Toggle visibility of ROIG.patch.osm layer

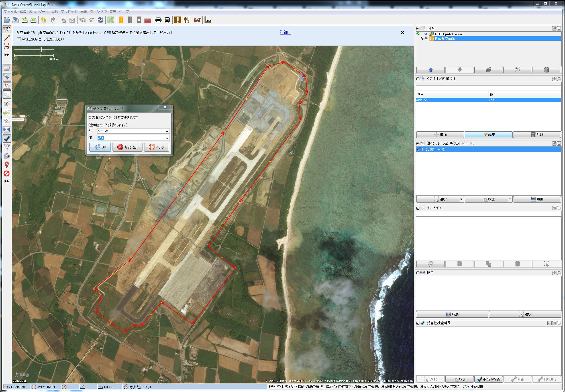pos(426,34)
